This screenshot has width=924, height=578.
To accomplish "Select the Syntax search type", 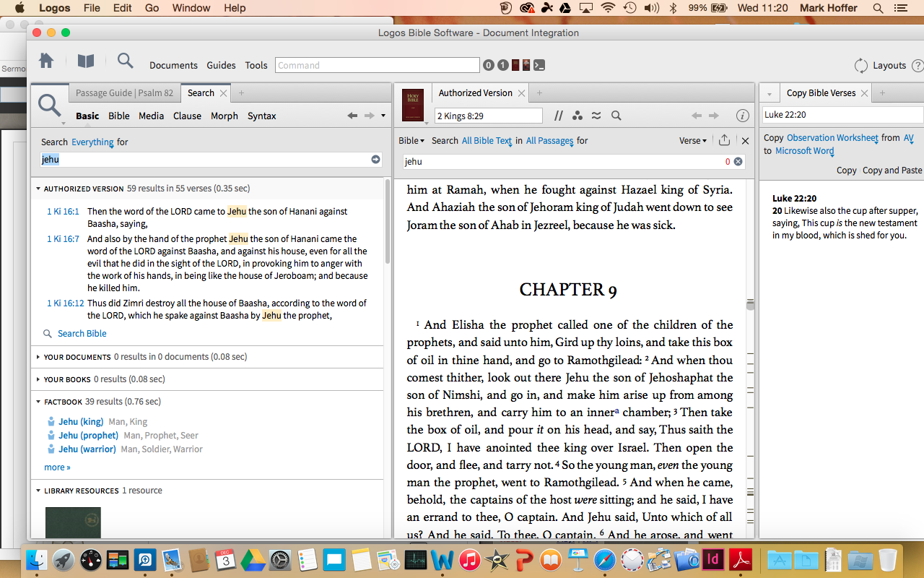I will [262, 116].
